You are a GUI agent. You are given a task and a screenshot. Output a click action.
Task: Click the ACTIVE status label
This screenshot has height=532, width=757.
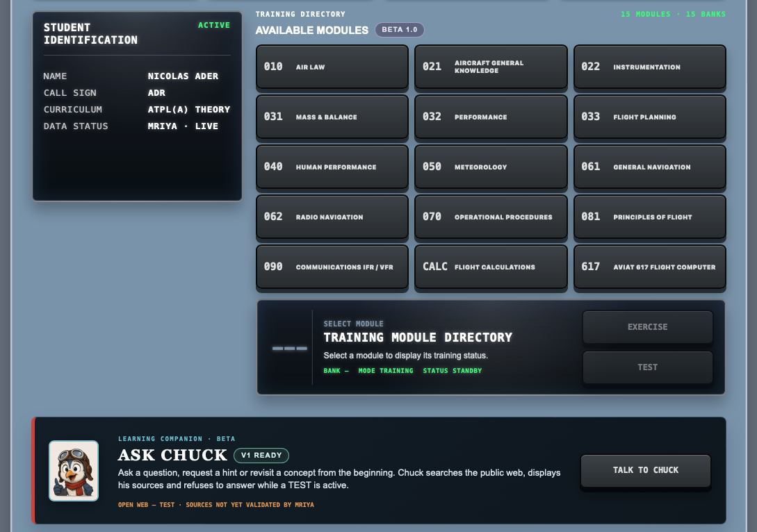pyautogui.click(x=214, y=25)
